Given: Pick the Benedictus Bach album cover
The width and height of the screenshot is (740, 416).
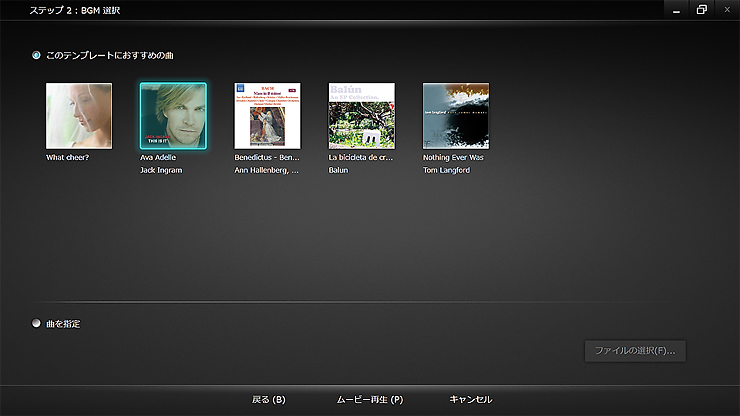Looking at the screenshot, I should pos(267,116).
